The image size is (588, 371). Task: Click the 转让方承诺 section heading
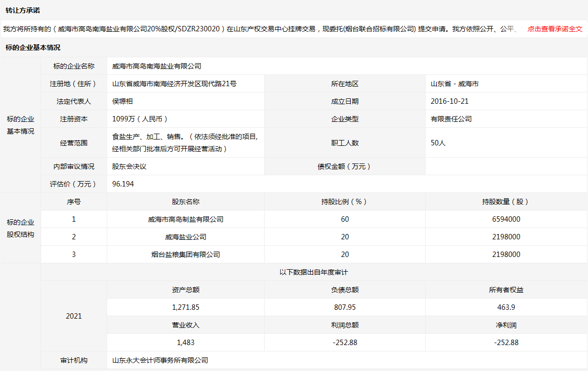click(23, 10)
